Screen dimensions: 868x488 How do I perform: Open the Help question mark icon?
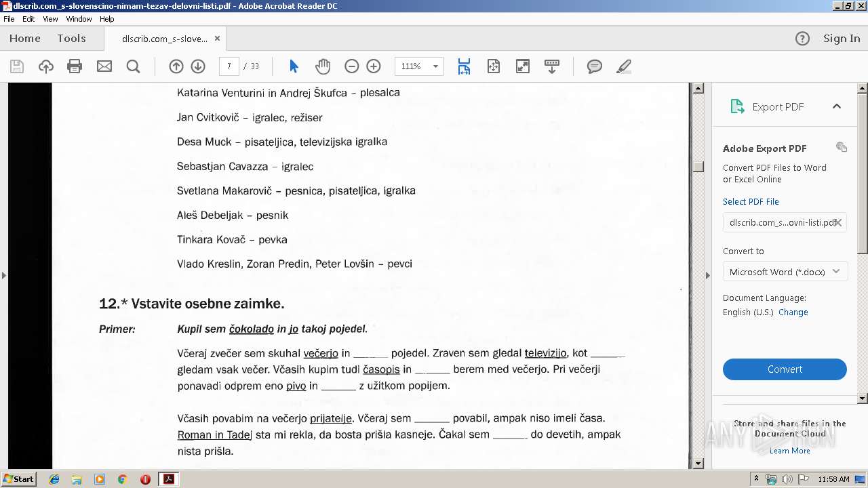pos(802,39)
